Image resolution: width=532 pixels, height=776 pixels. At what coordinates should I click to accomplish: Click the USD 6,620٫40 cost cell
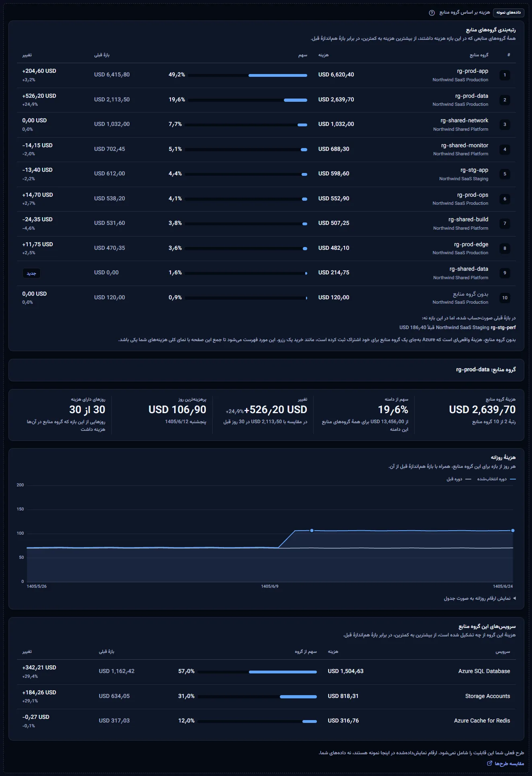[336, 75]
